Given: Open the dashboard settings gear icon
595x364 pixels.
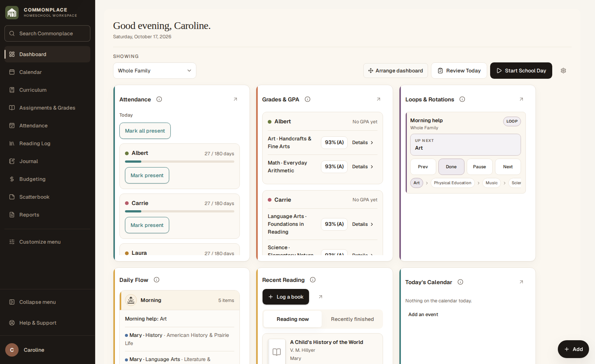Looking at the screenshot, I should pyautogui.click(x=563, y=71).
